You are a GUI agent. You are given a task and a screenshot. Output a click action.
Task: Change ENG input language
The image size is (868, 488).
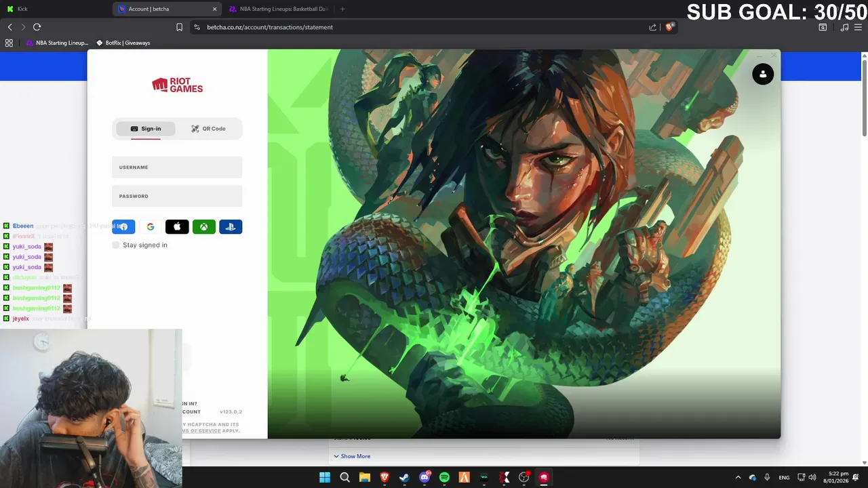784,477
